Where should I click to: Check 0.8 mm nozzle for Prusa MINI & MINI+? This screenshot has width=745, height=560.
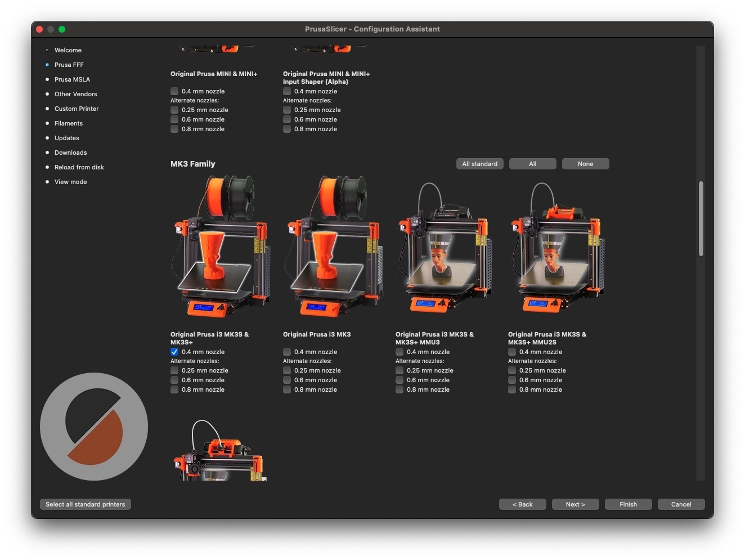pyautogui.click(x=174, y=129)
